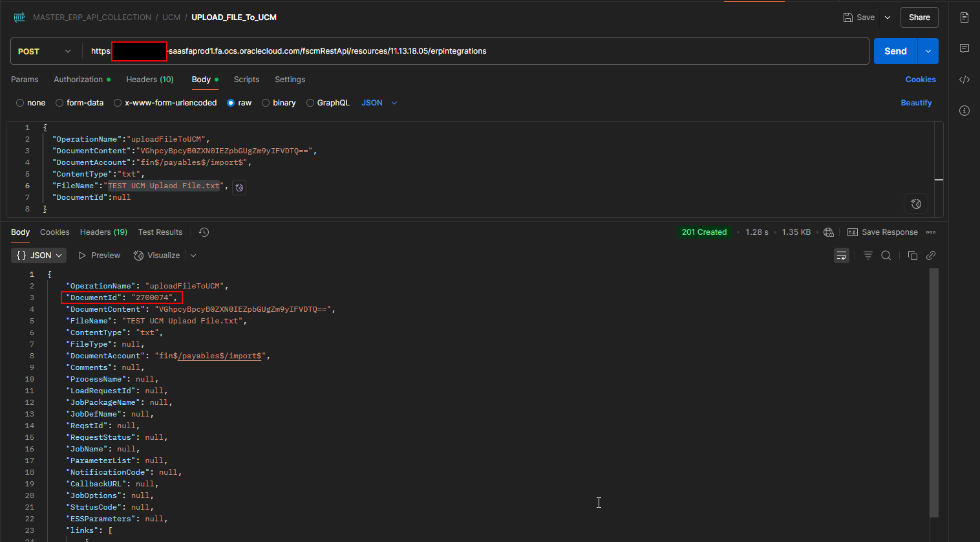Select the GraphQL body radio

310,103
